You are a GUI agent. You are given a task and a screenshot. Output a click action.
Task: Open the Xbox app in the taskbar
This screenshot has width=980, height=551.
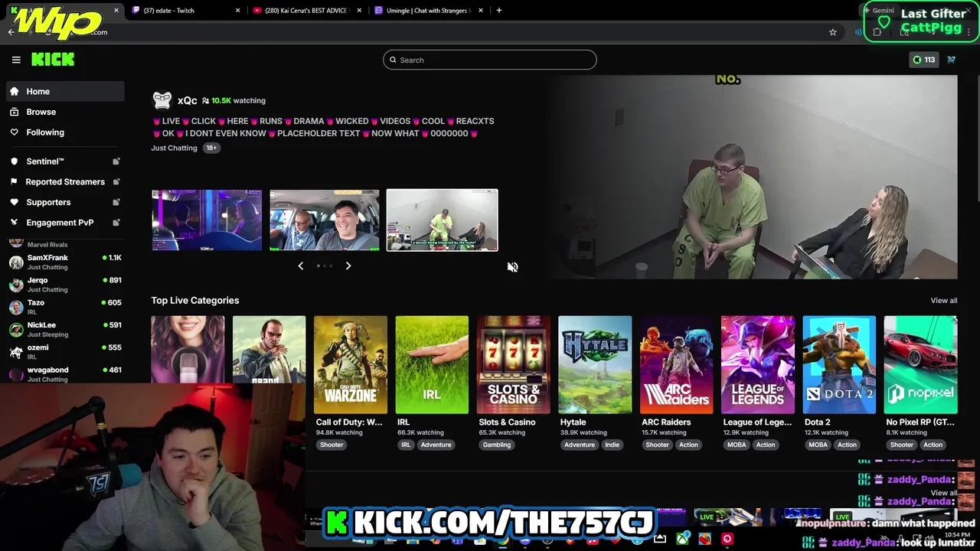point(682,539)
